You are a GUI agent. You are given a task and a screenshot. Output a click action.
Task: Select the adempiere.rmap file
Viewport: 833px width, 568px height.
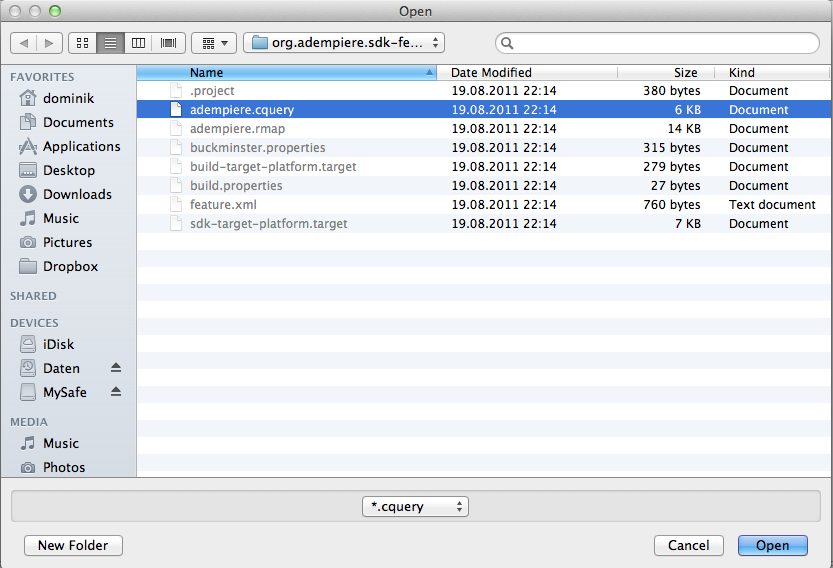tap(484, 129)
